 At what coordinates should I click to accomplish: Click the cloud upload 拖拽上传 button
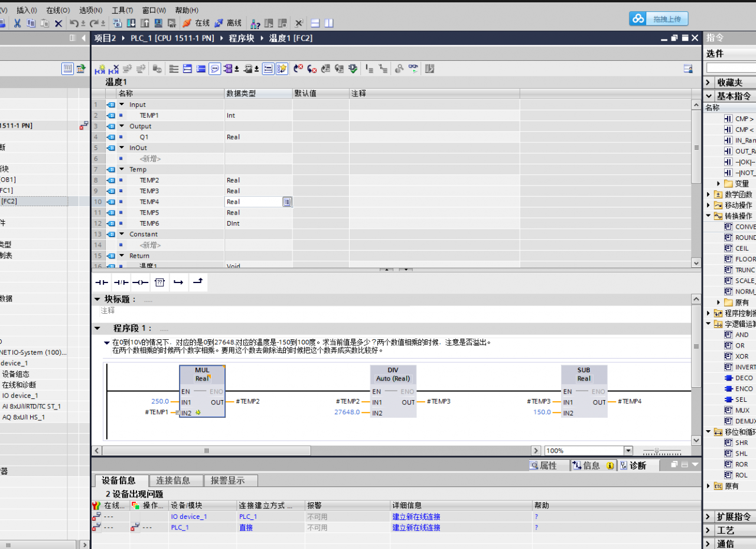click(659, 19)
